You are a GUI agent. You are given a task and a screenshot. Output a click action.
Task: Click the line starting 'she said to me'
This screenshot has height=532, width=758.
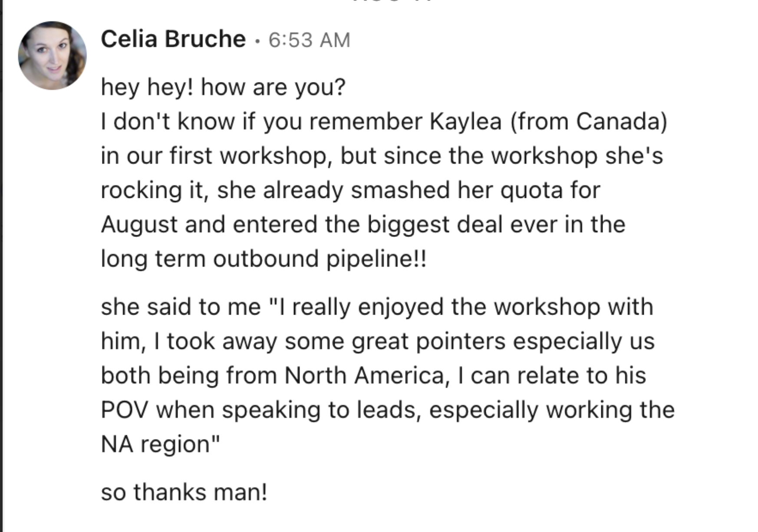click(377, 307)
